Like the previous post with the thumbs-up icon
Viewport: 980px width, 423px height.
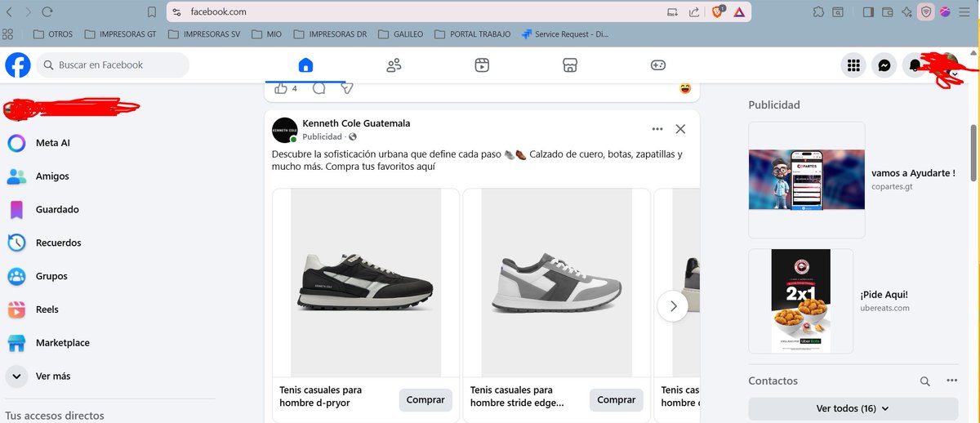[280, 88]
